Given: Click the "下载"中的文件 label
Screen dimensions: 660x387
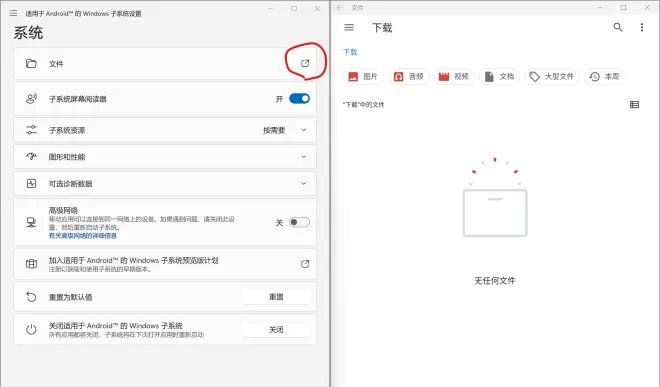Looking at the screenshot, I should tap(363, 105).
